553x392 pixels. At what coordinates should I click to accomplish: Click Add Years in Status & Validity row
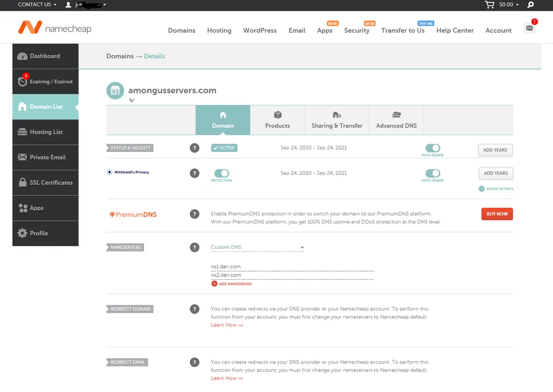coord(495,150)
